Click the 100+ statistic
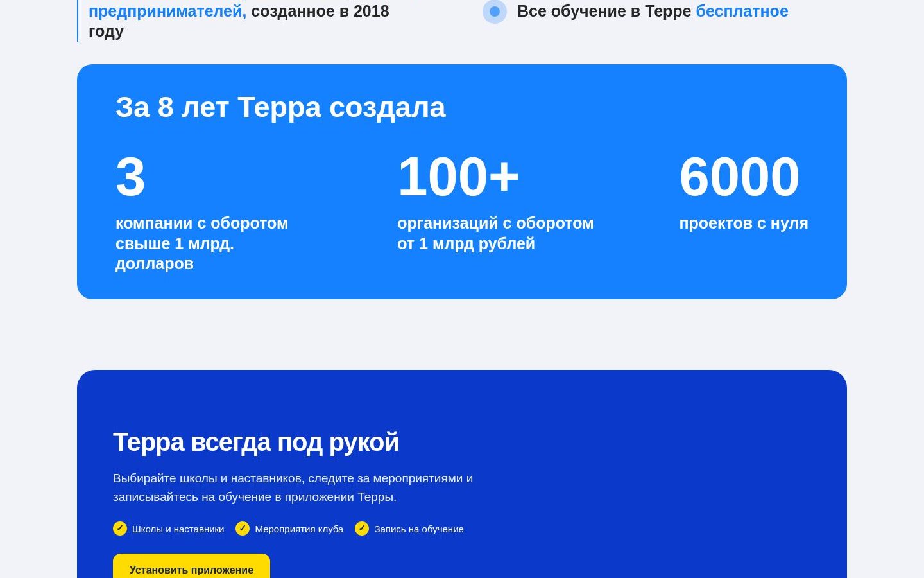Screen dimensions: 924x578 (x=458, y=177)
